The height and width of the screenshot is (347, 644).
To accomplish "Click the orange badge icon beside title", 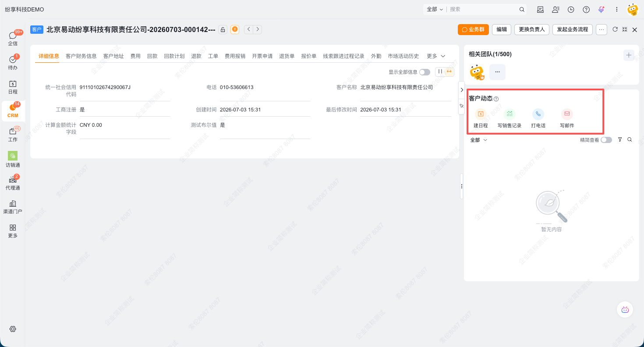I will click(235, 29).
